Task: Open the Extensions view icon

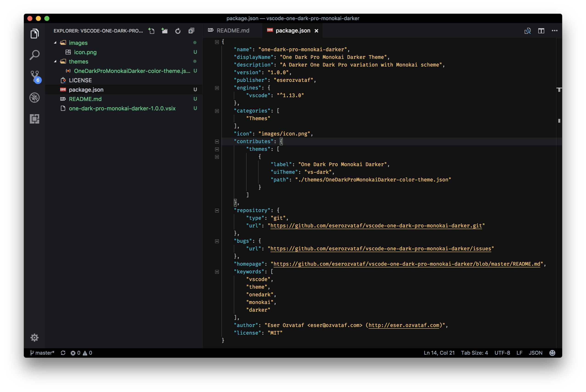Action: pyautogui.click(x=34, y=119)
